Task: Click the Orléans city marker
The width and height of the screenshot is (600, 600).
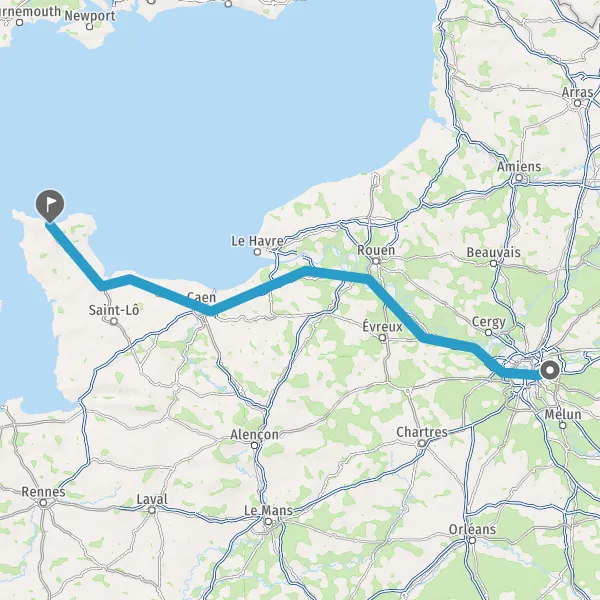Action: (x=472, y=540)
